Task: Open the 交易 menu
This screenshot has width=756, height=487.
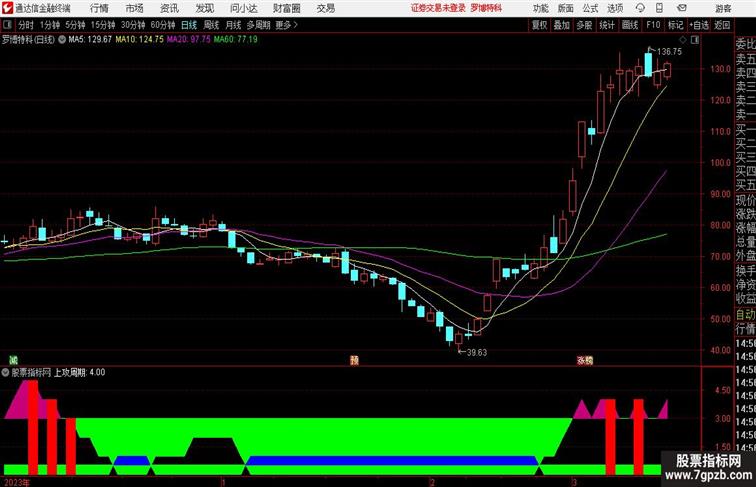Action: click(x=325, y=8)
